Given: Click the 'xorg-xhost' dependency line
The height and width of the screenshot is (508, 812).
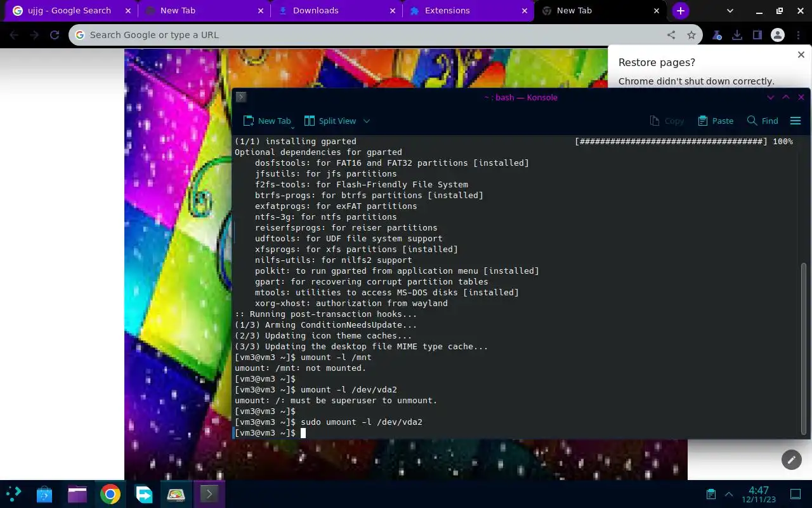Looking at the screenshot, I should coord(351,304).
